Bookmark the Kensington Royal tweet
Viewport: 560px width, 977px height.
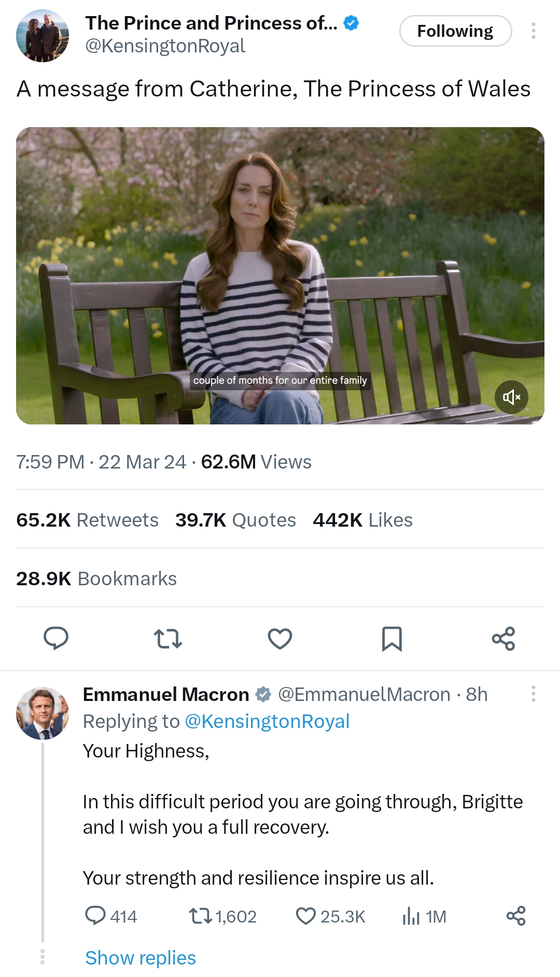[392, 639]
